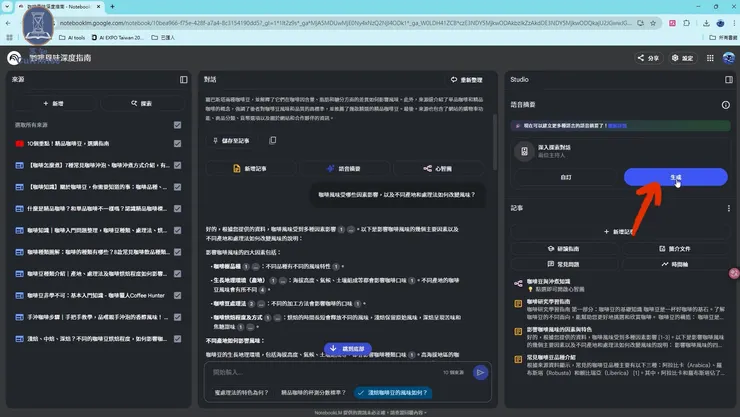Screen dimensions: 740x417
Task: Open the AI tools bookmarks folder
Action: point(72,37)
